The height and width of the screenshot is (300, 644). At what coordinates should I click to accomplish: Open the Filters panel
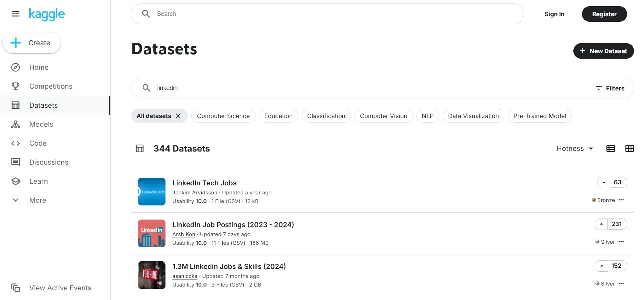pyautogui.click(x=610, y=88)
